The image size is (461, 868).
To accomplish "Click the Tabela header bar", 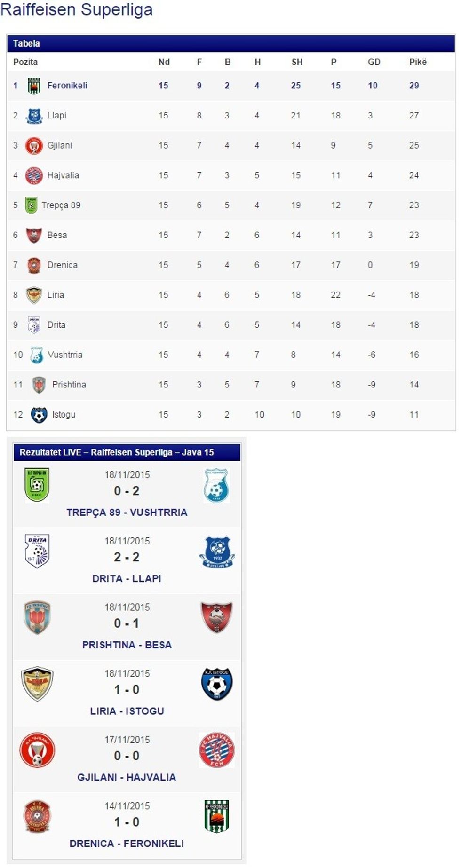I will tap(230, 44).
